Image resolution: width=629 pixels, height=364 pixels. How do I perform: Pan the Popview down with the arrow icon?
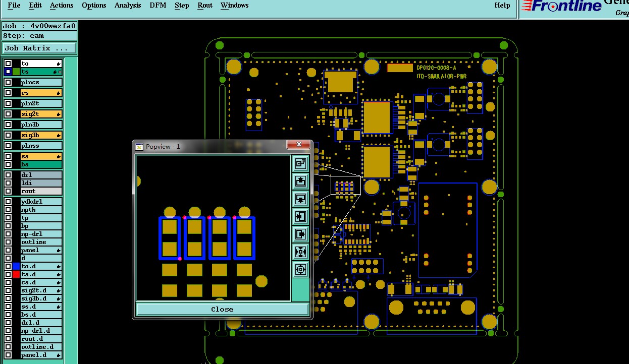pos(300,199)
